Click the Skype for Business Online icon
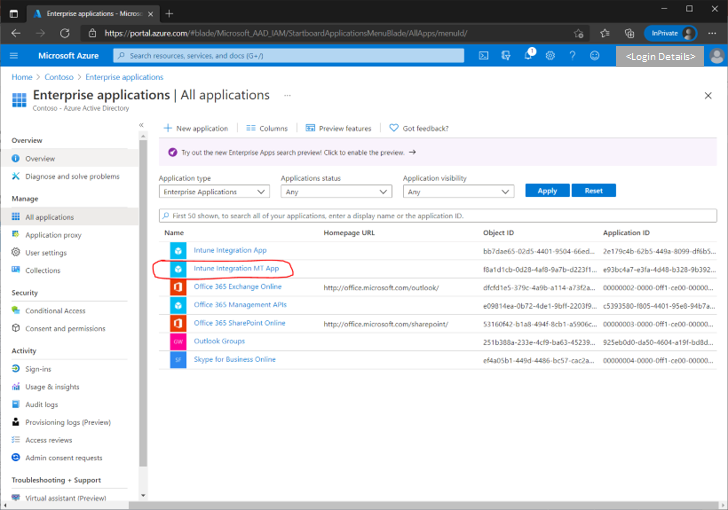 click(178, 359)
